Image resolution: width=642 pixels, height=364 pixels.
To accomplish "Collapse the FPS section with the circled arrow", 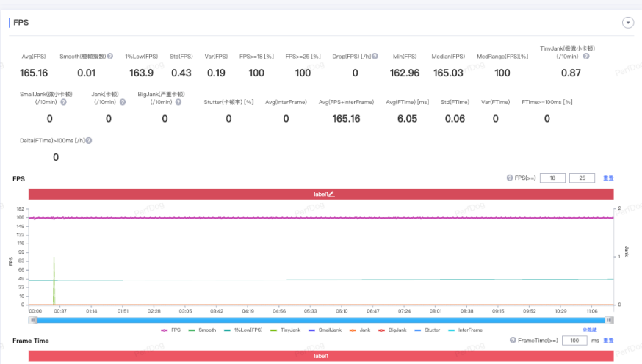I will 627,23.
